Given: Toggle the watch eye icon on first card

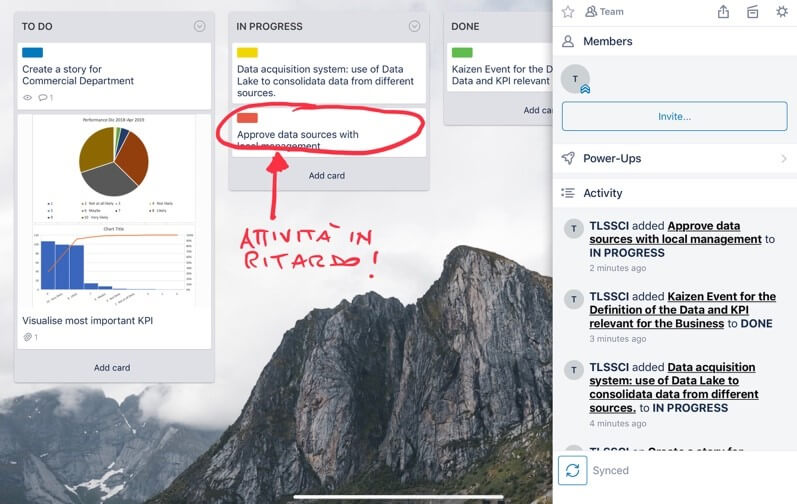Looking at the screenshot, I should 27,98.
